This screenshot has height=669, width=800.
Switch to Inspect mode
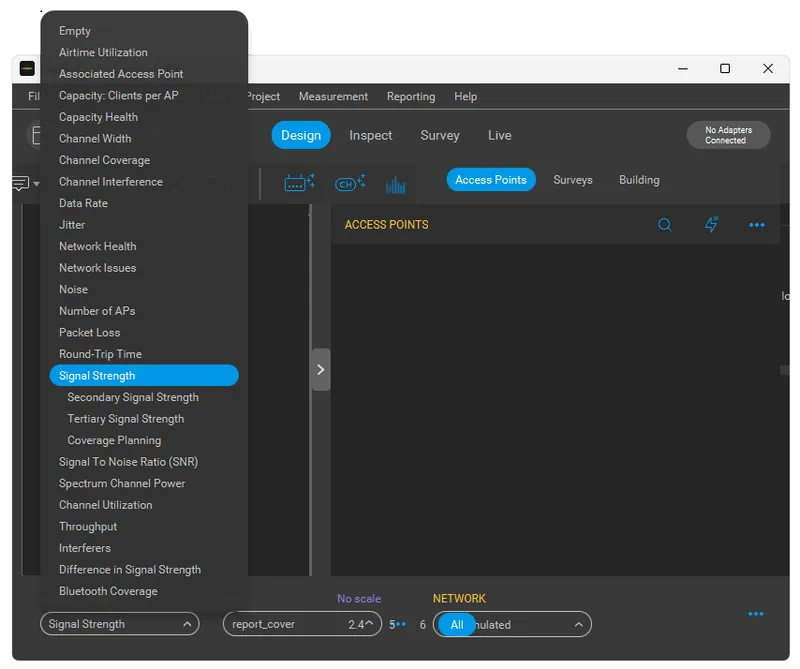[x=370, y=135]
